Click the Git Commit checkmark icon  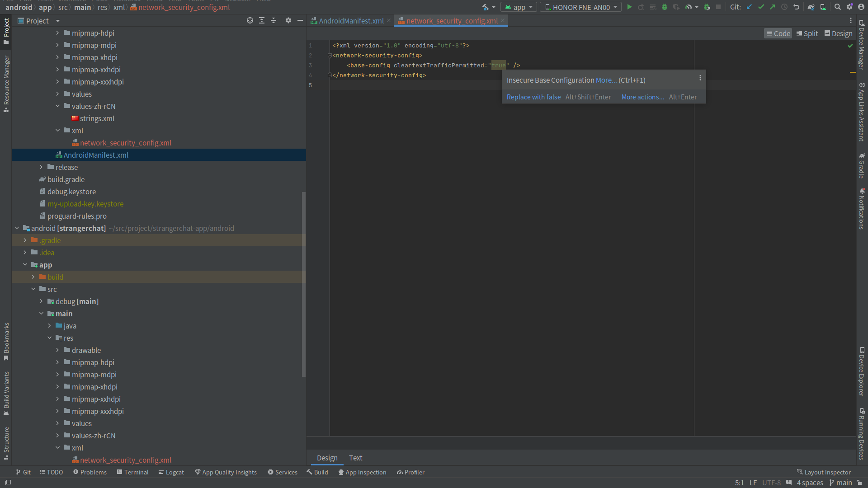[x=761, y=7]
